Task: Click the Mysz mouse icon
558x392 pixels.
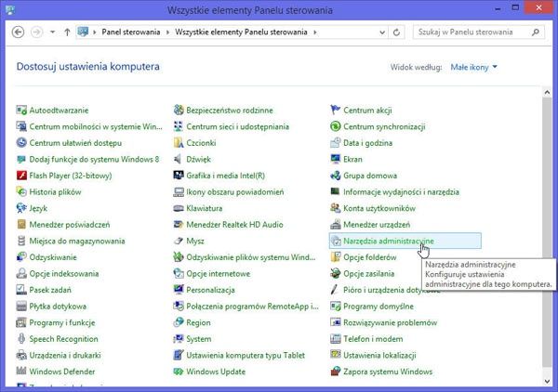Action: coord(179,241)
